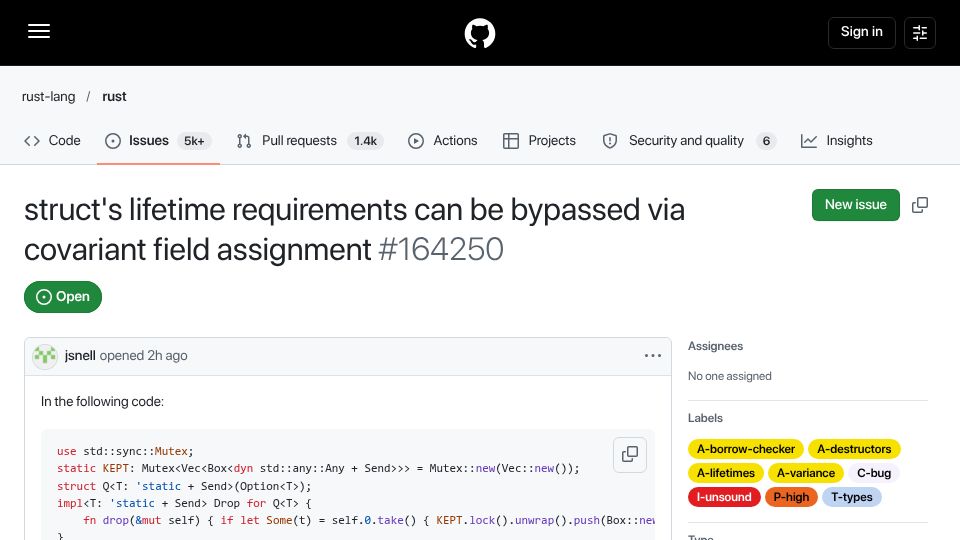Go to GitHub home via Octocat logo
Image resolution: width=960 pixels, height=540 pixels.
click(x=480, y=33)
